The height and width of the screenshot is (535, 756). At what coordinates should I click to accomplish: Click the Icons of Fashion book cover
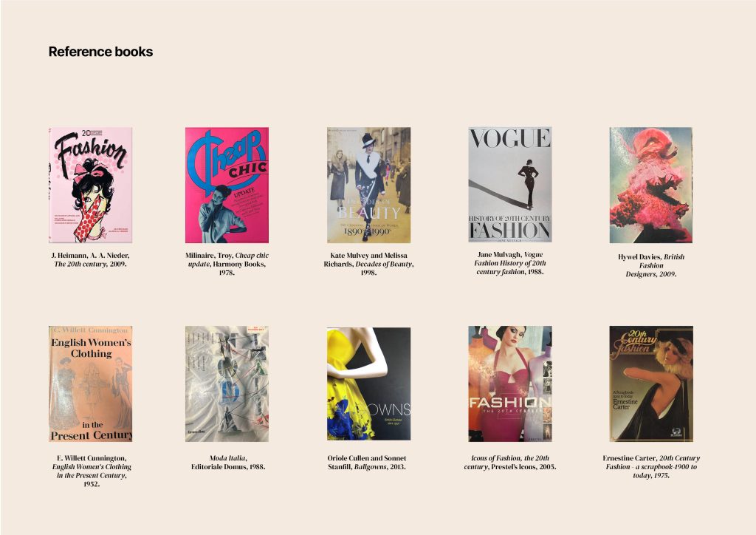pyautogui.click(x=509, y=384)
